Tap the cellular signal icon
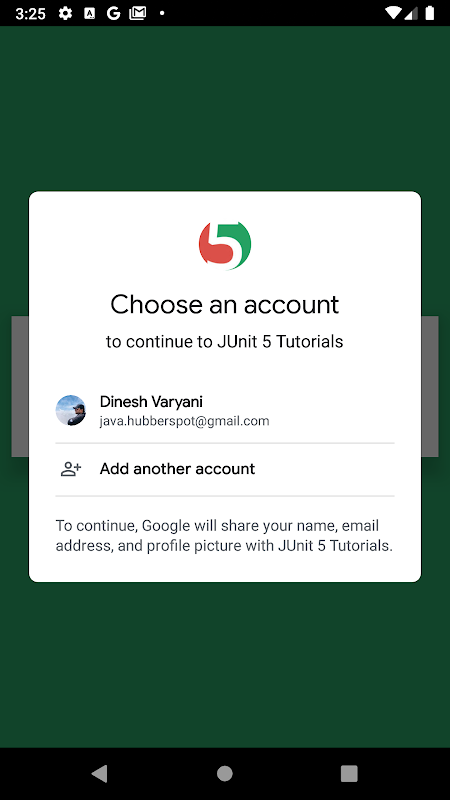This screenshot has width=450, height=800. [411, 13]
